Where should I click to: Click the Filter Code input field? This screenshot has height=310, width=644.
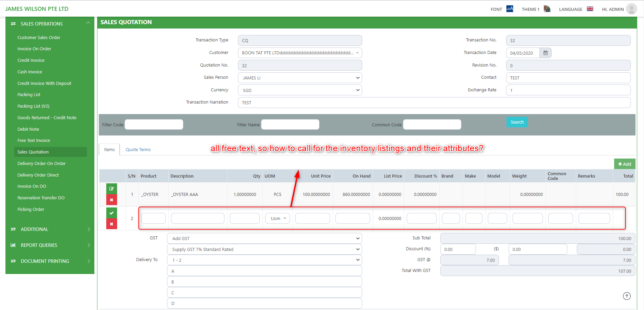click(154, 125)
